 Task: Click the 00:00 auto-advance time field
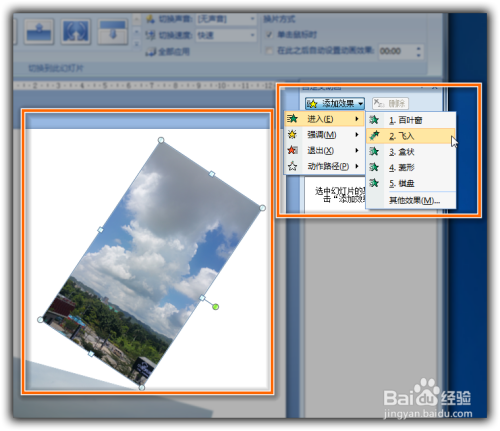point(396,51)
